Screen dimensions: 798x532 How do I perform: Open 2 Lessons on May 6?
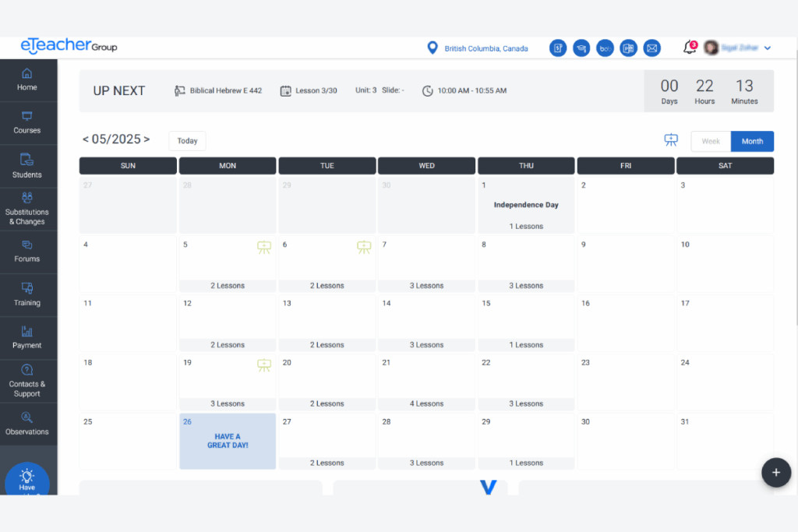pos(327,285)
